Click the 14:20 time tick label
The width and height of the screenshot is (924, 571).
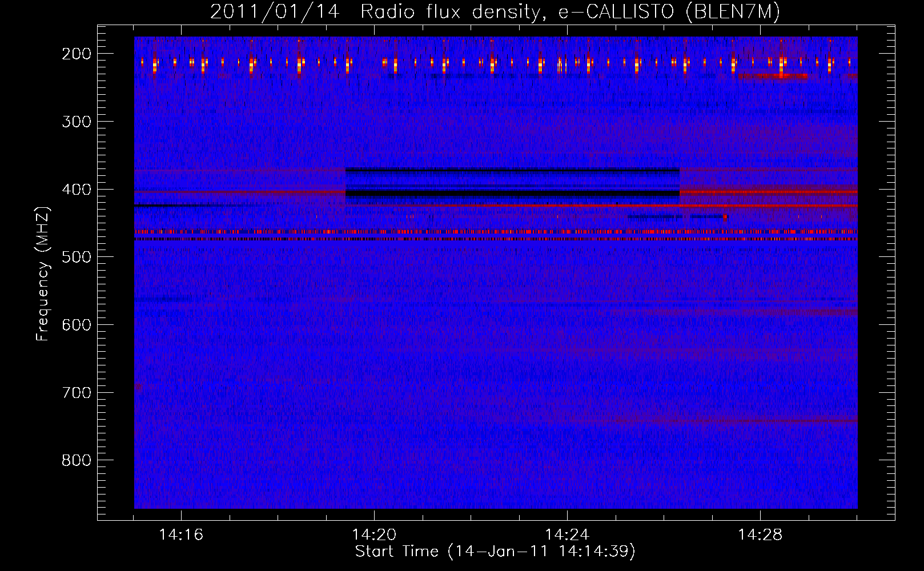click(x=374, y=535)
